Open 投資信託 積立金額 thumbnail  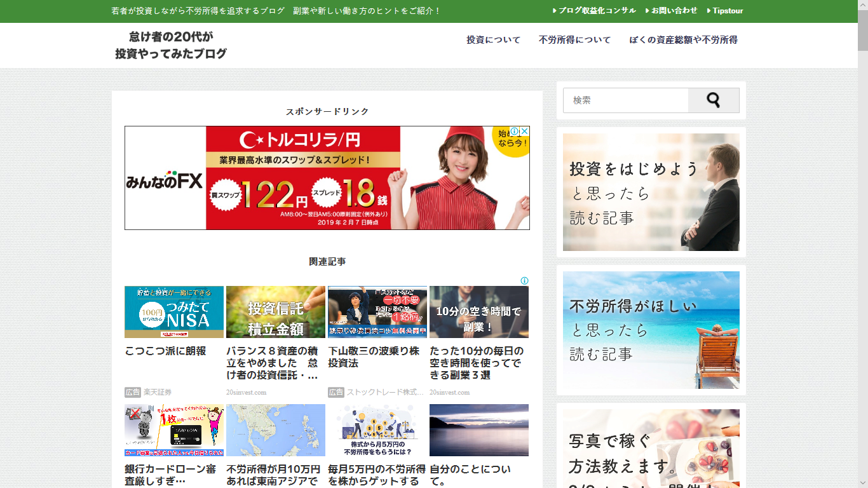(276, 312)
